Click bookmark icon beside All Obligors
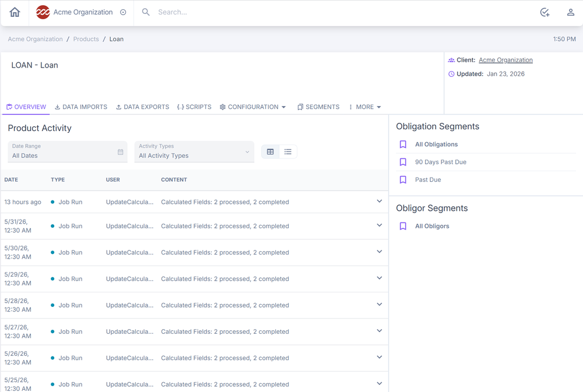 (403, 226)
